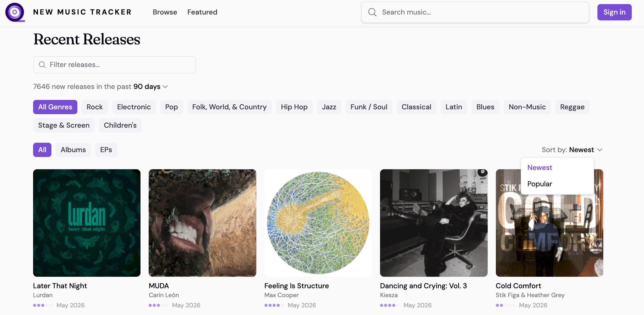Click the magnifier icon in Filter releases
Viewport: 644px width, 315px height.
pyautogui.click(x=42, y=65)
